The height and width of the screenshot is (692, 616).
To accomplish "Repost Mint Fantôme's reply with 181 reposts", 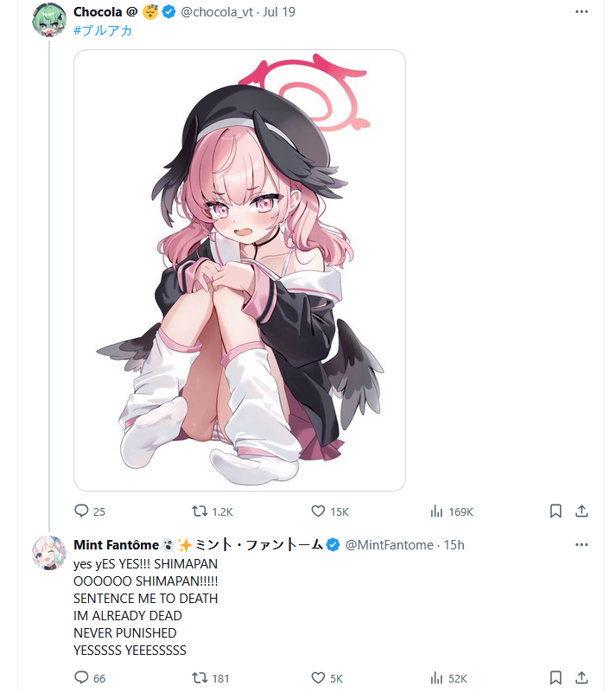I will [200, 677].
